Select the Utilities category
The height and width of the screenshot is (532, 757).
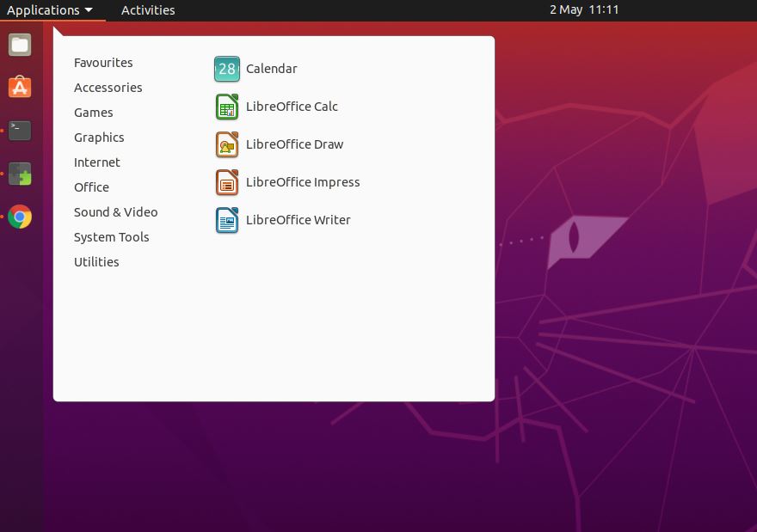tap(96, 261)
